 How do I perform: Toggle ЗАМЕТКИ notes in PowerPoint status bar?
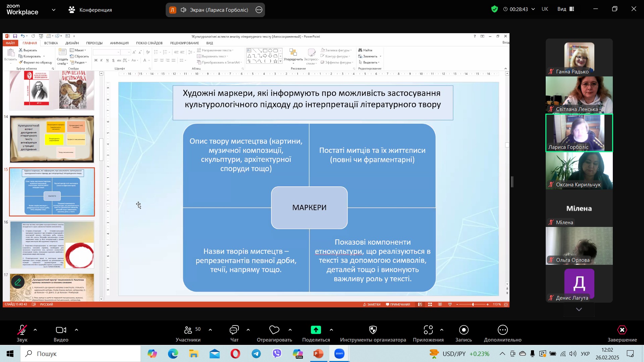(x=372, y=305)
